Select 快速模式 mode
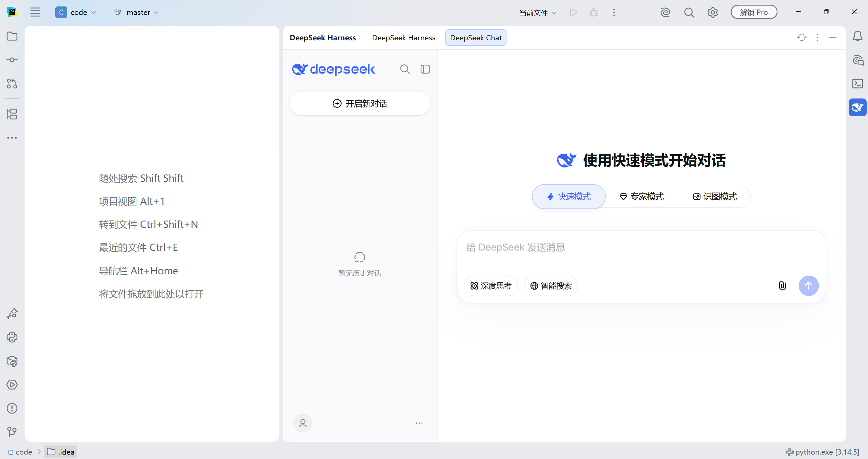The height and width of the screenshot is (459, 868). [569, 197]
